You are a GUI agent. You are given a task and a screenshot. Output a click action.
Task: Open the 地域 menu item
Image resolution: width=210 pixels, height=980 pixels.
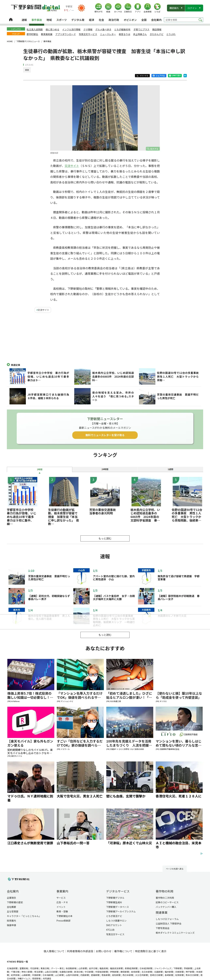(49, 20)
